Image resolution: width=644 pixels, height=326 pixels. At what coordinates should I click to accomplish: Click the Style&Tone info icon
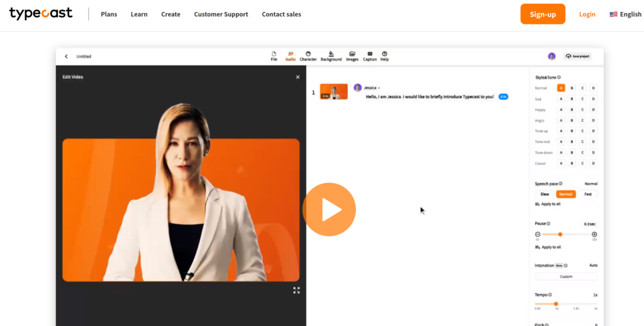pos(559,77)
